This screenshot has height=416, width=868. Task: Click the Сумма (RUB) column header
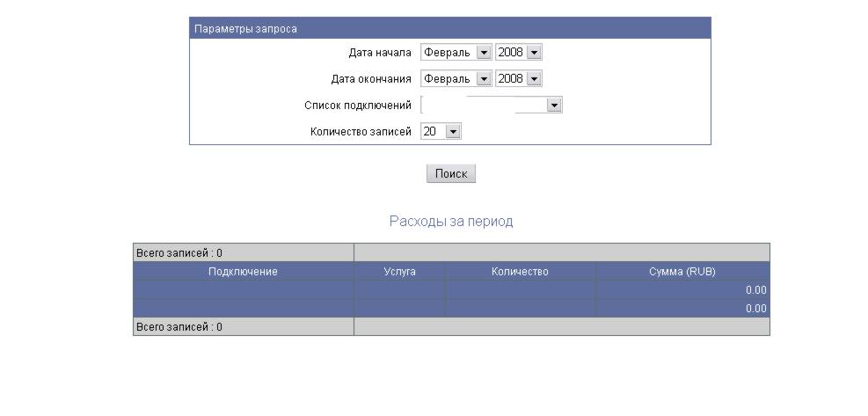[682, 272]
